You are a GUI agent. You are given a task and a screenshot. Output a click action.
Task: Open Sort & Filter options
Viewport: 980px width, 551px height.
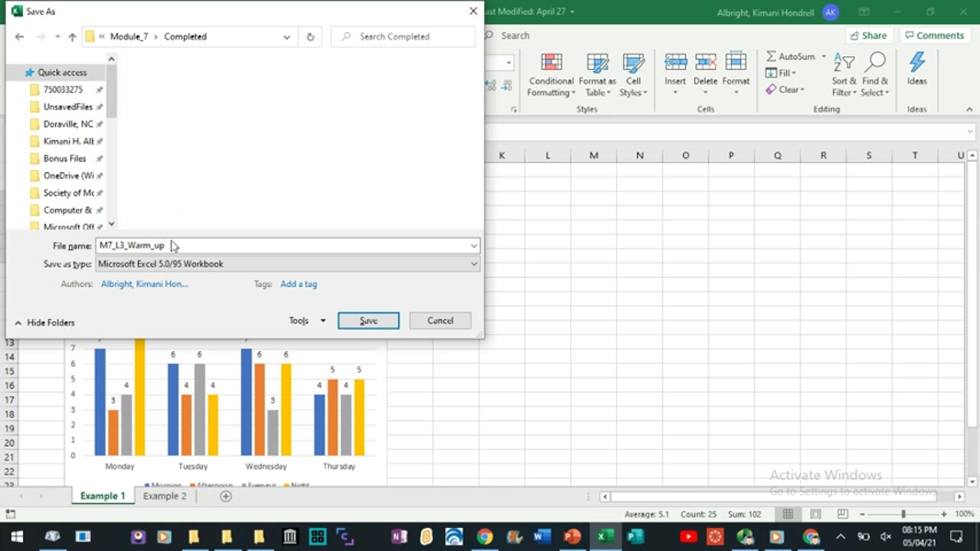pos(844,75)
